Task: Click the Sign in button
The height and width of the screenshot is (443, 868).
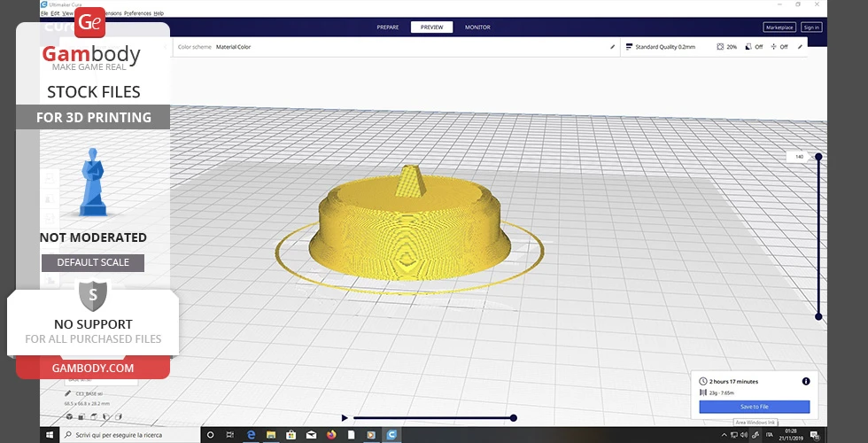Action: coord(811,27)
